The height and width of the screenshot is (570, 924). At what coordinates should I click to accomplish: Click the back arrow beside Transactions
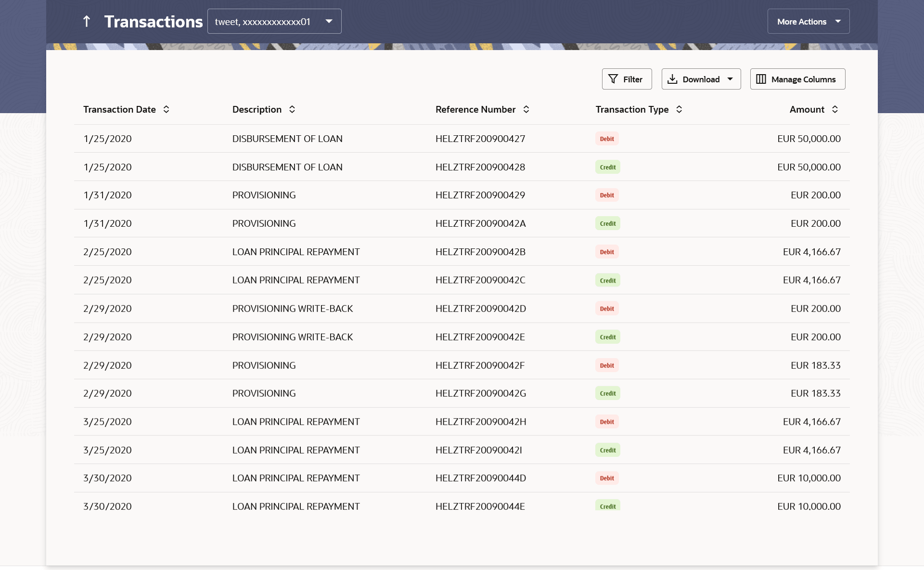click(87, 21)
